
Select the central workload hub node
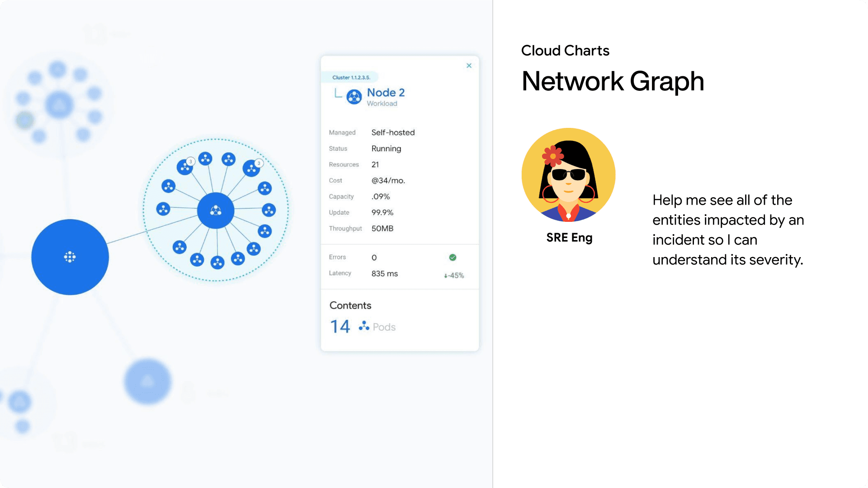click(x=216, y=211)
